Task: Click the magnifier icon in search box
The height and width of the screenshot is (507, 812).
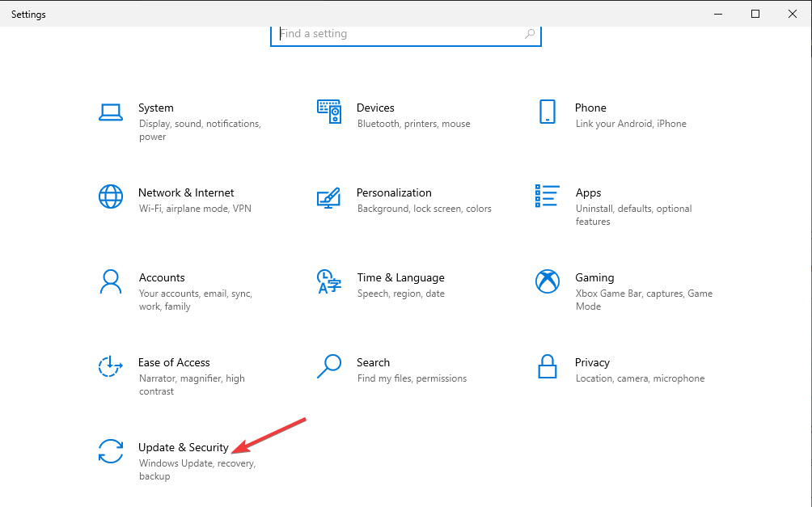Action: pos(529,34)
